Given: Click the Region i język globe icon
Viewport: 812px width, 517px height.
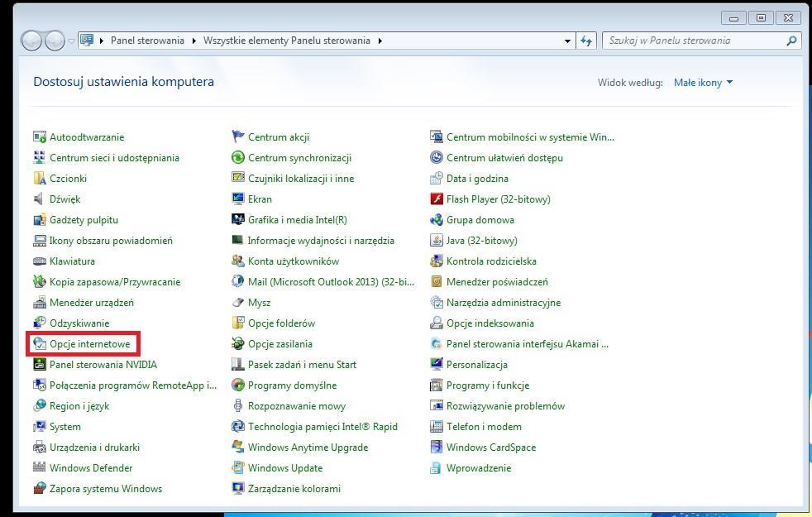Looking at the screenshot, I should (40, 406).
